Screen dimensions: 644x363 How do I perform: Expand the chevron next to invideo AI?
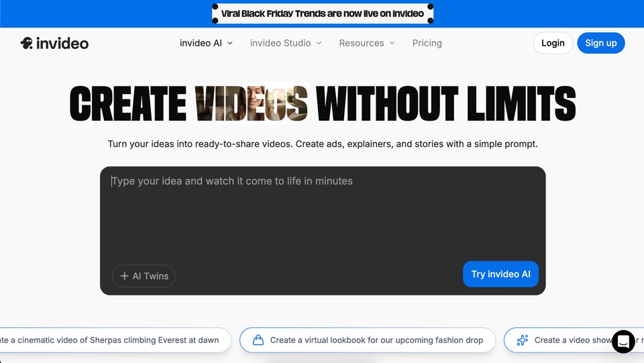pyautogui.click(x=230, y=43)
